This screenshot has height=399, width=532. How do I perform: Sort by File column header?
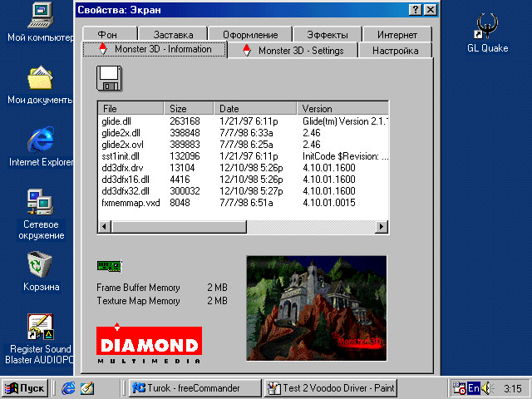pyautogui.click(x=131, y=108)
